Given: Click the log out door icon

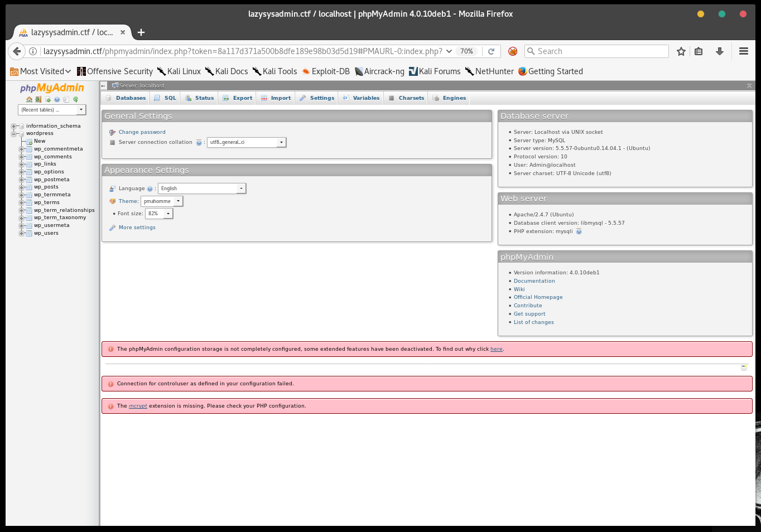Looking at the screenshot, I should click(x=38, y=99).
